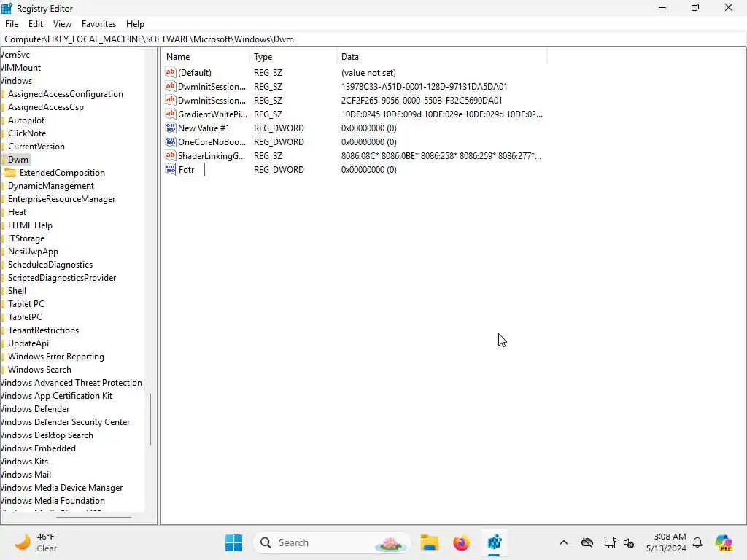Click the Copilot preview icon
Image resolution: width=747 pixels, height=560 pixels.
coord(724,542)
